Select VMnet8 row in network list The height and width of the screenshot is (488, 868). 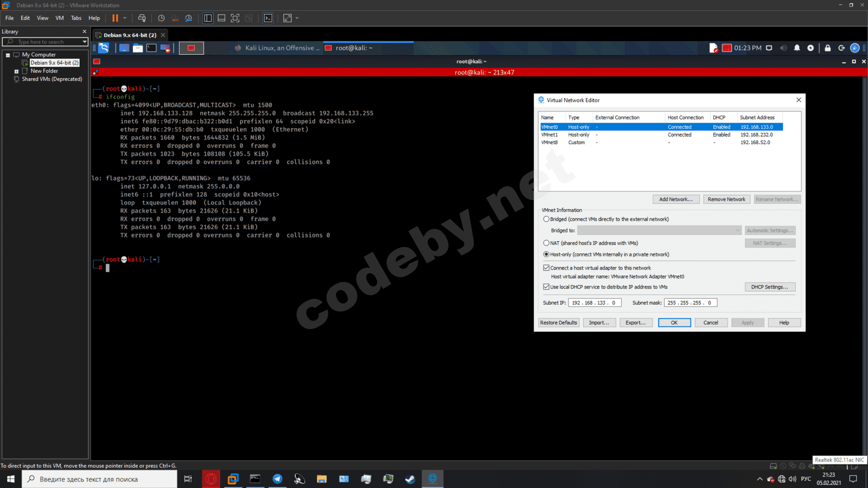tap(661, 143)
